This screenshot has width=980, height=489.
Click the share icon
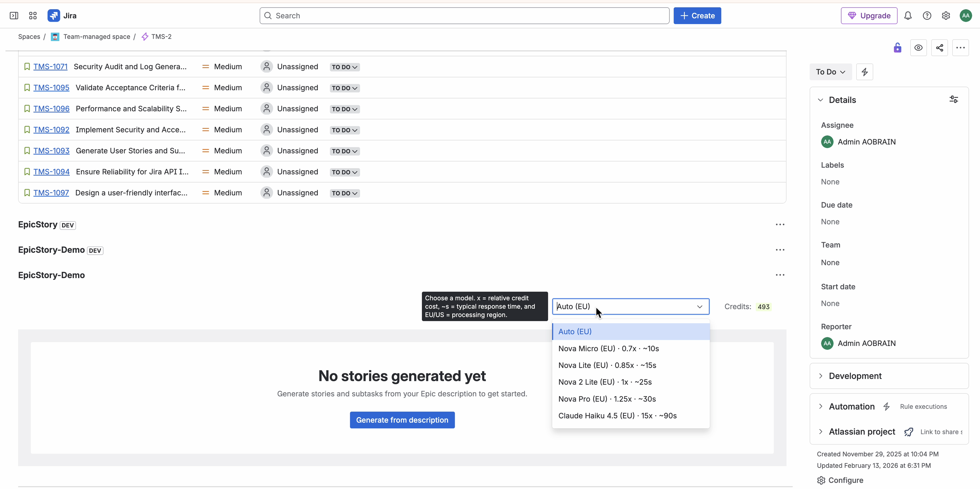(939, 48)
